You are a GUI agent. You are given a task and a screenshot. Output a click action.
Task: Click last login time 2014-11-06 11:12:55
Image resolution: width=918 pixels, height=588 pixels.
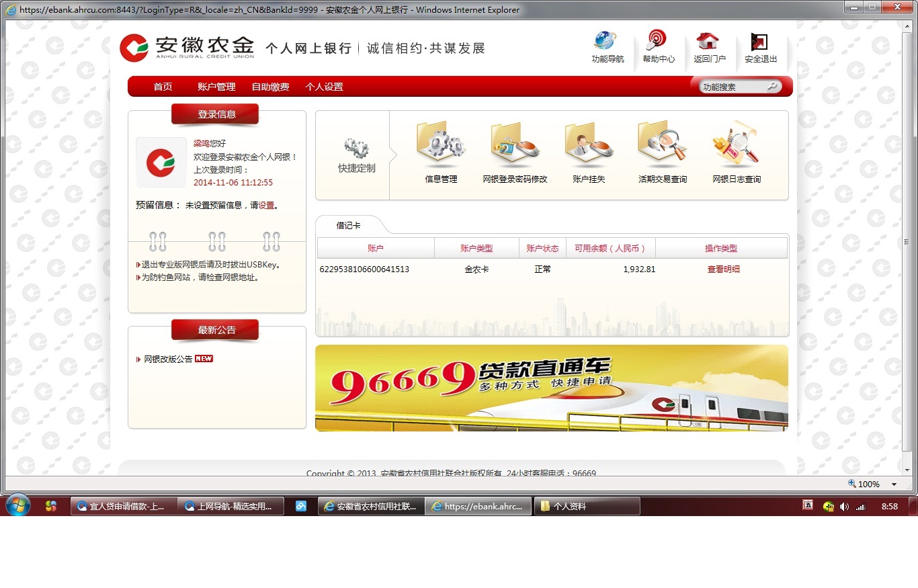point(233,183)
